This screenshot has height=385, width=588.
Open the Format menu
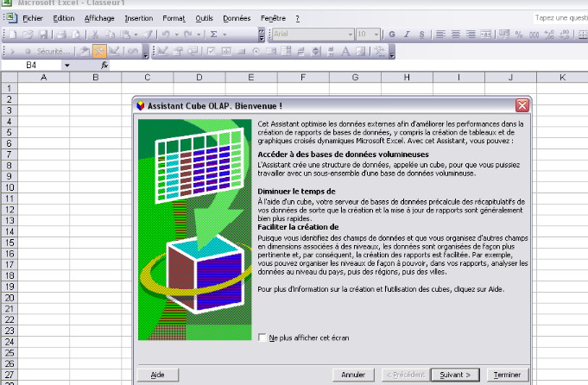point(174,18)
